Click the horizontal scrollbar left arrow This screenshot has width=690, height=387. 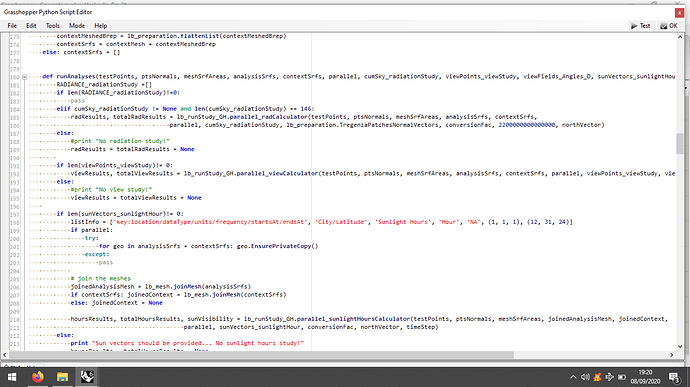5,355
